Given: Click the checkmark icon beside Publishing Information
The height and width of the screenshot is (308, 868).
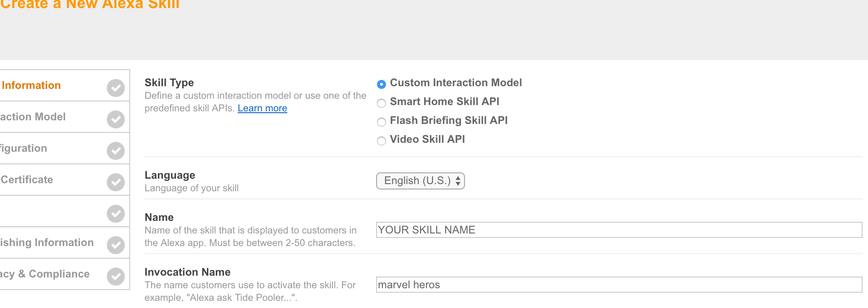Looking at the screenshot, I should click(116, 245).
